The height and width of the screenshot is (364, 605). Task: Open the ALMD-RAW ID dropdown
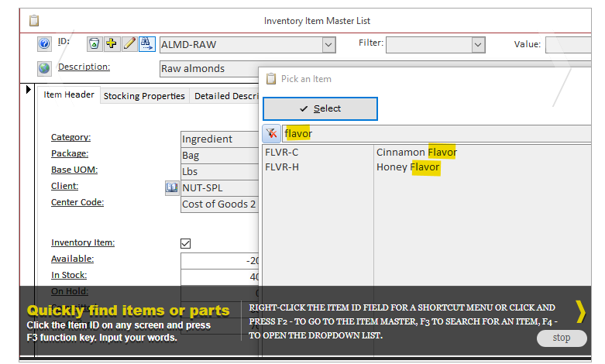(x=328, y=46)
